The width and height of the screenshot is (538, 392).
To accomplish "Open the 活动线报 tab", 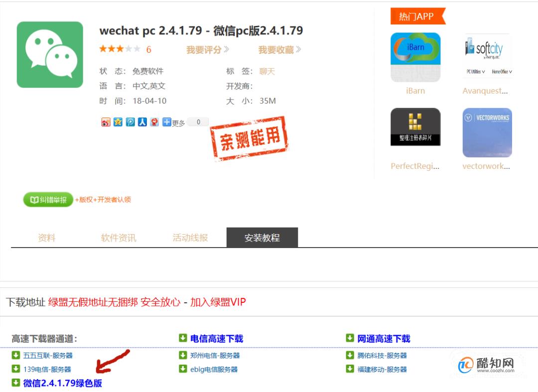I will click(x=190, y=238).
